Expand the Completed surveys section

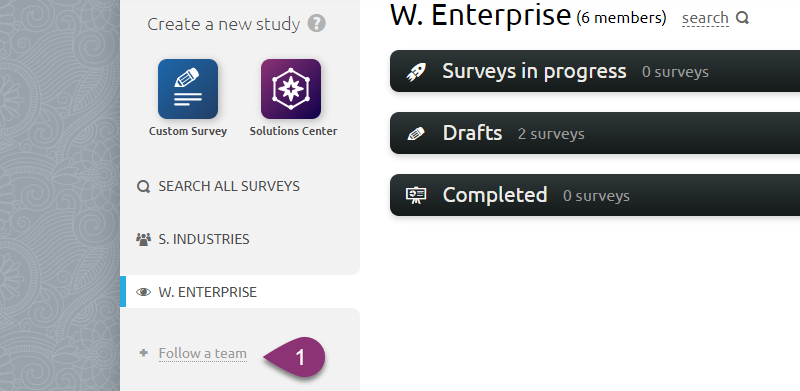[x=595, y=195]
